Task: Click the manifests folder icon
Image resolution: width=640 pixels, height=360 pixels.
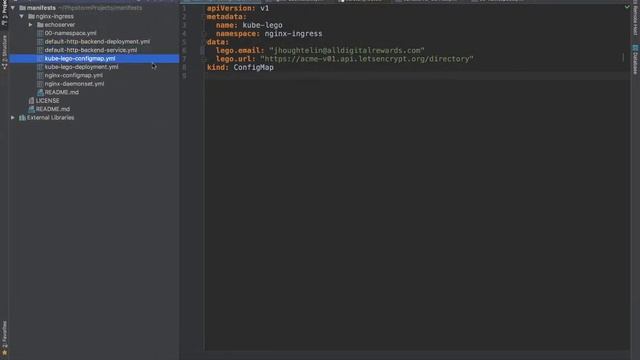Action: (22, 8)
